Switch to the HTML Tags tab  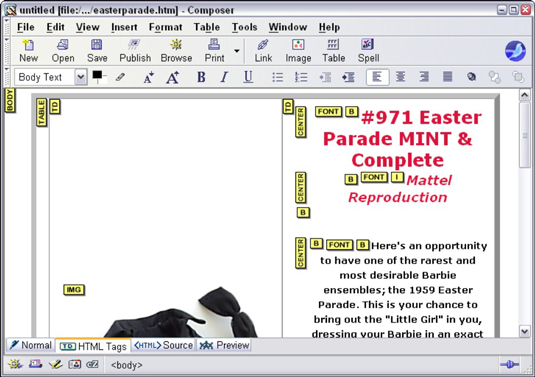[x=93, y=346]
